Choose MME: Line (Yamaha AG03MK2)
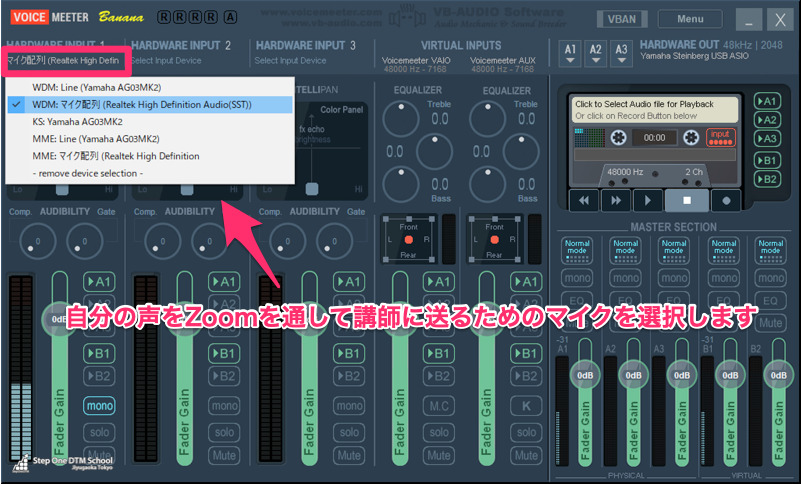 coord(150,139)
